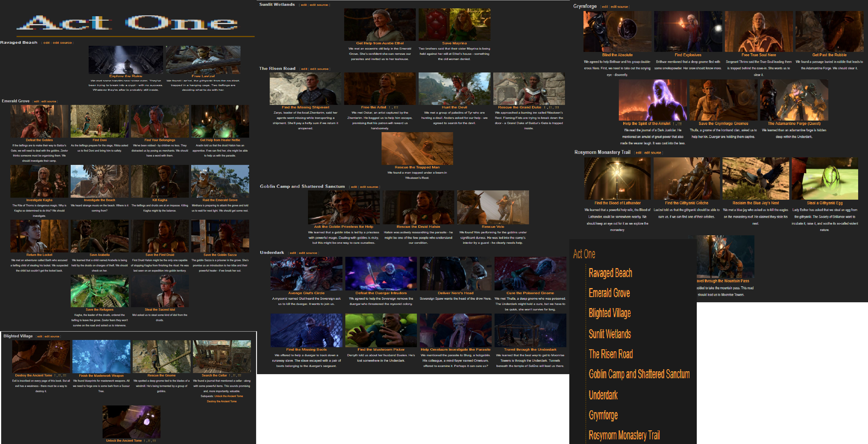
Task: Open the "Kill Kagha" quest link
Action: [x=160, y=200]
